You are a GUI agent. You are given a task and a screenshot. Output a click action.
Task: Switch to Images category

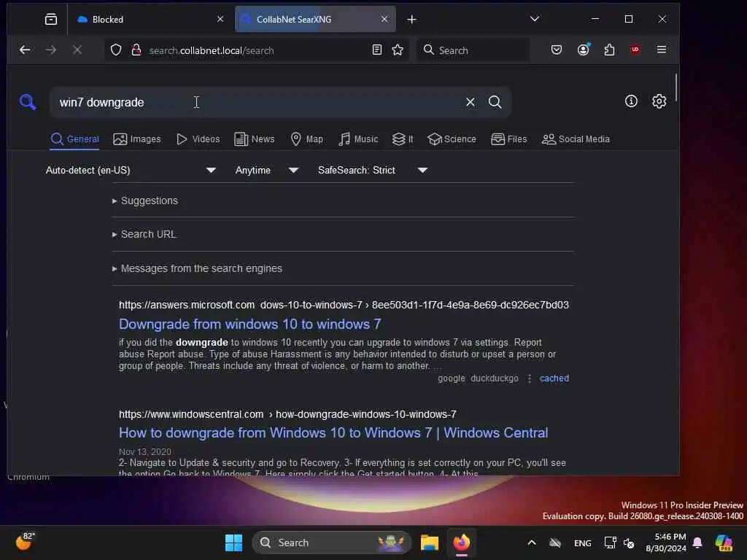point(137,139)
